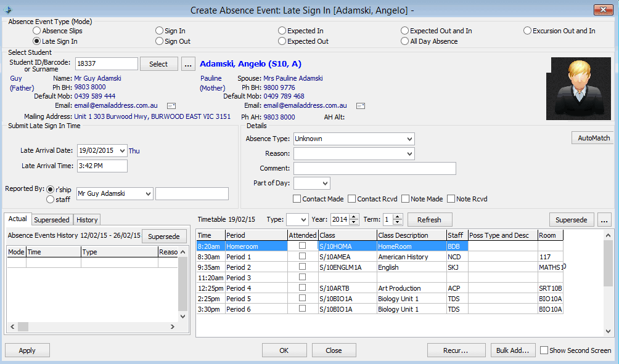Open the Late Arrival Date picker

point(122,151)
